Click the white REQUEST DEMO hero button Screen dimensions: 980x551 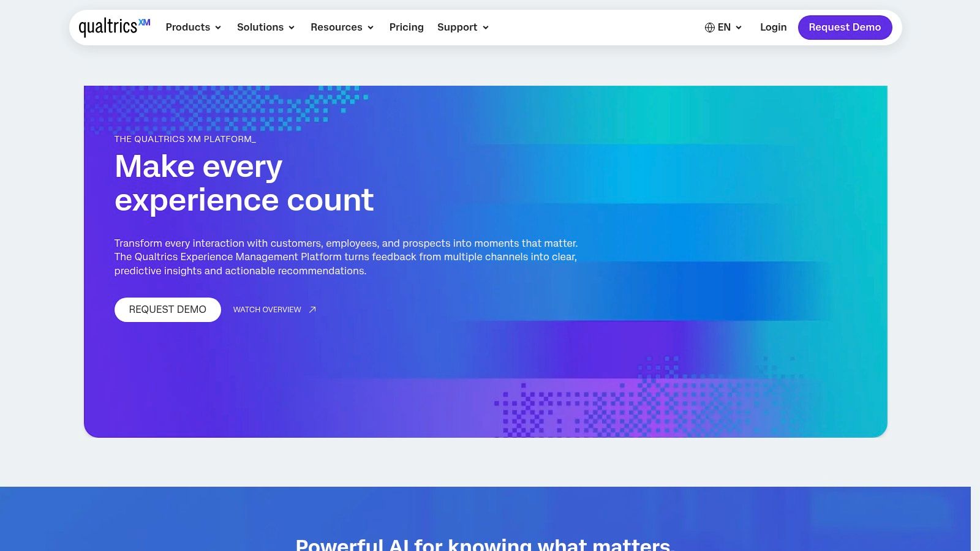[168, 310]
